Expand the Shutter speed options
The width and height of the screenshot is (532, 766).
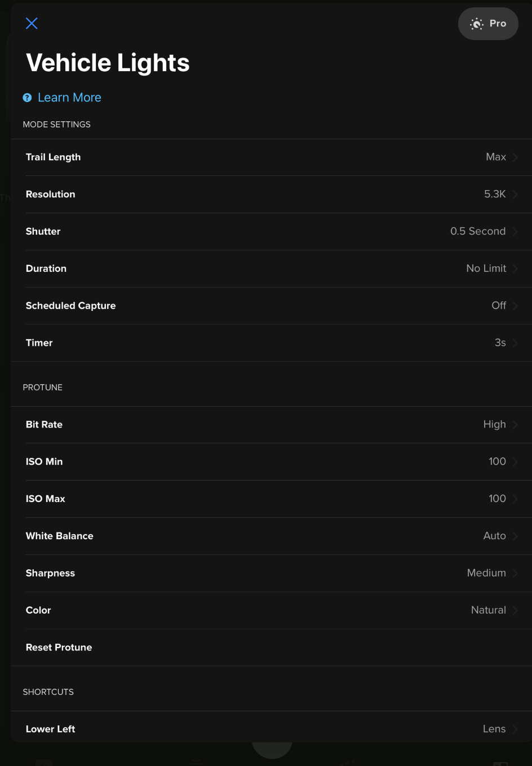(x=271, y=231)
